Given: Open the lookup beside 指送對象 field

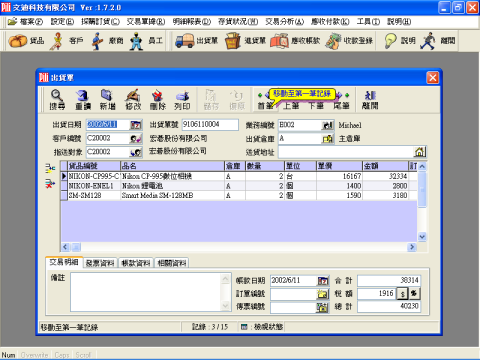Looking at the screenshot, I should click(x=136, y=152).
